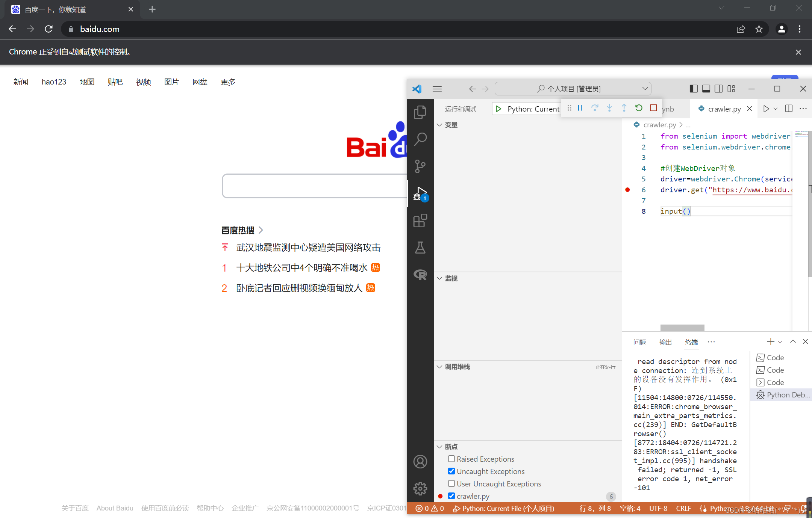Image resolution: width=812 pixels, height=518 pixels.
Task: Select 百度一下 Chrome tab
Action: [72, 9]
